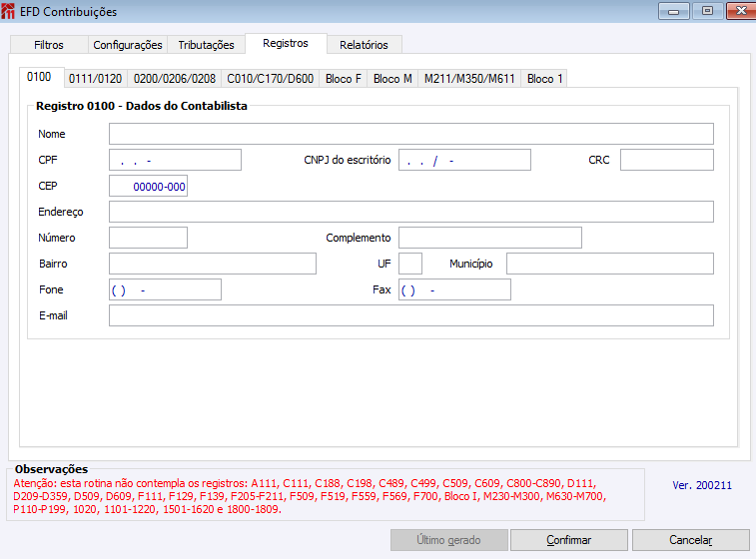Click the Ver. 200211 version text
The height and width of the screenshot is (559, 756).
702,485
